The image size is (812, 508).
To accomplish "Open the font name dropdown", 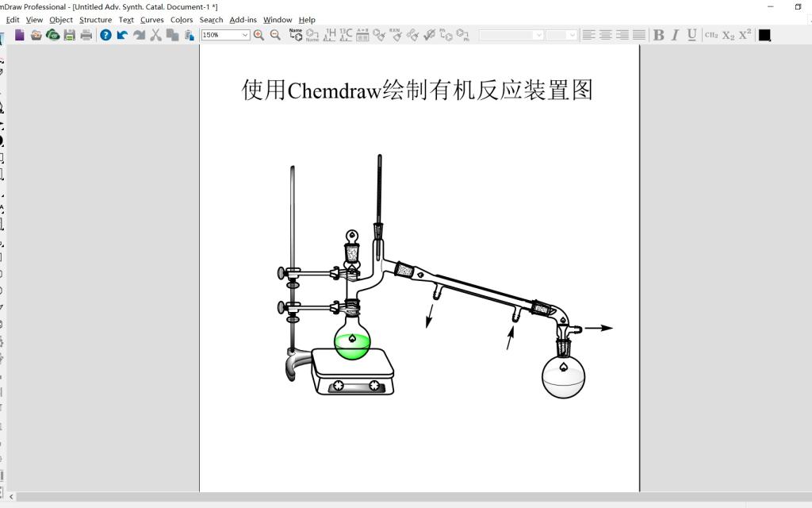I will click(538, 35).
